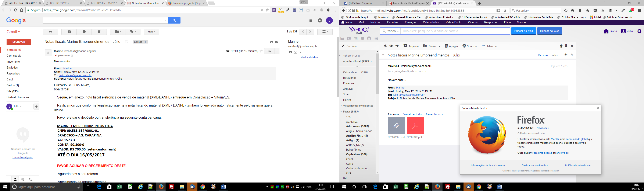
Task: Open the 'Mover' dropdown in Yahoo Mail
Action: point(432,46)
